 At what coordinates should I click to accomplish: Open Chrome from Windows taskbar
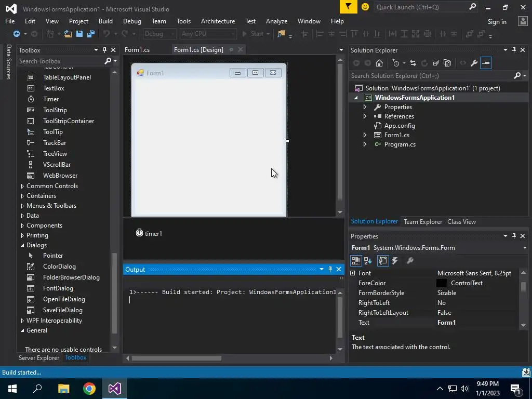pos(89,389)
